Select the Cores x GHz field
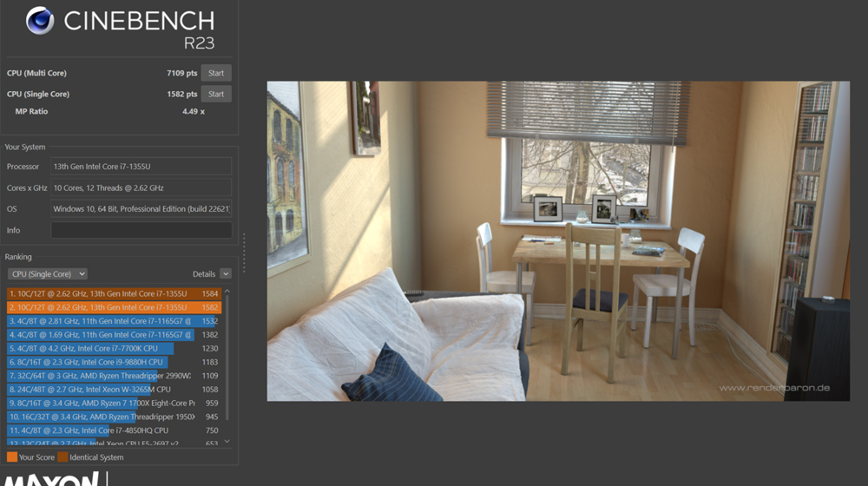868x486 pixels. (x=141, y=188)
